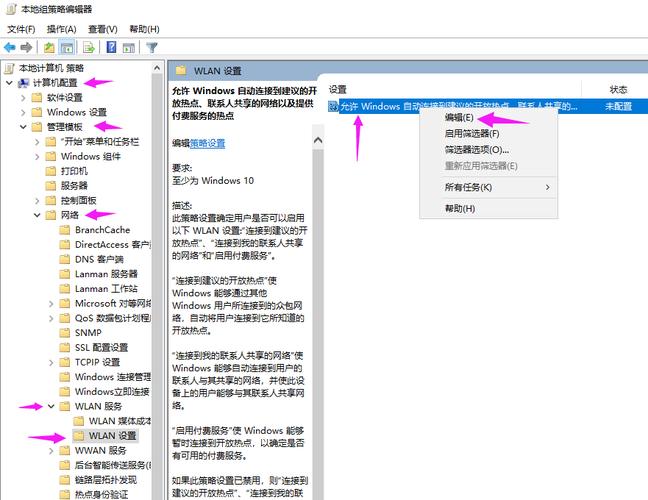Screen dimensions: 648x500
Task: Open the 帮助(H) menu in menu bar
Action: click(x=144, y=29)
